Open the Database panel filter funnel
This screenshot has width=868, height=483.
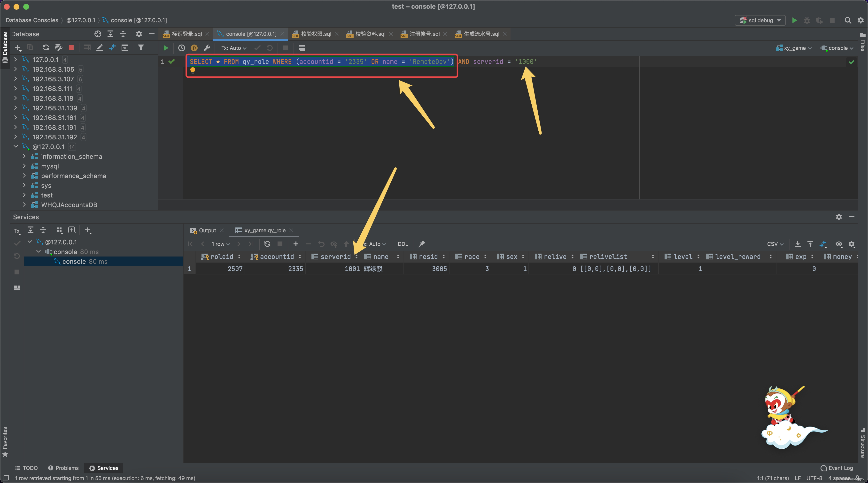click(x=141, y=47)
